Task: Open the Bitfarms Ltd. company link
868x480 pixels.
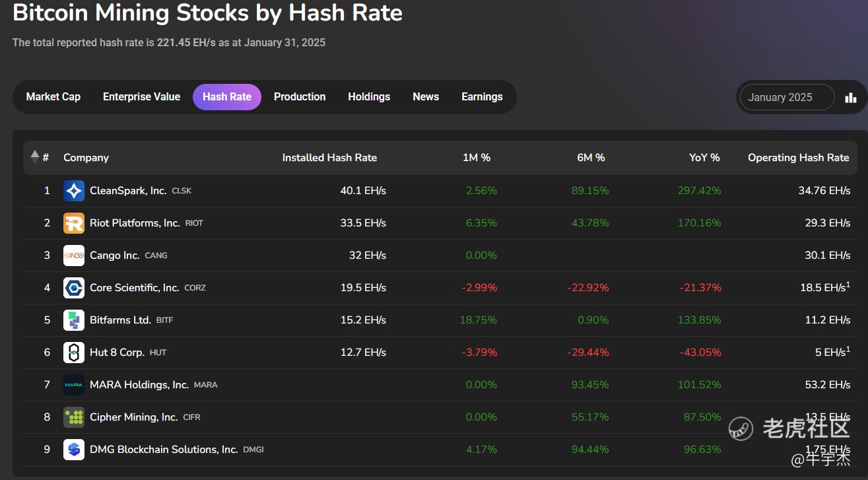Action: point(120,320)
